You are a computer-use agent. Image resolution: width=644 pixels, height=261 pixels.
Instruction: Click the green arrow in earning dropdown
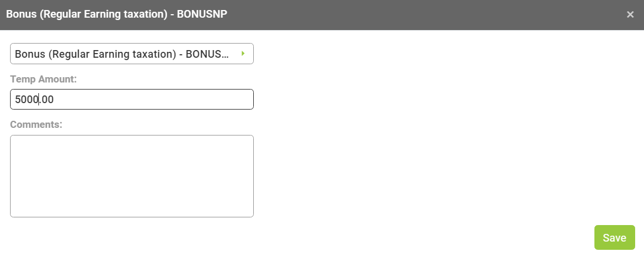click(243, 54)
